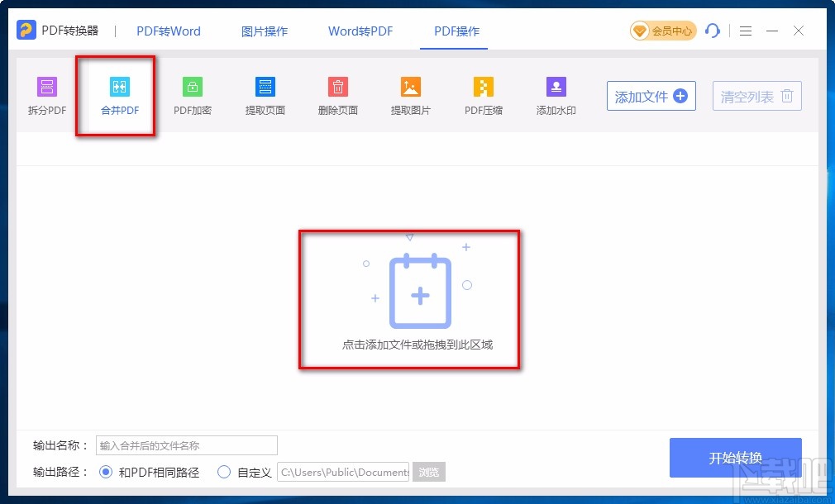Image resolution: width=835 pixels, height=504 pixels.
Task: Open 会员中心 membership center
Action: 662,31
